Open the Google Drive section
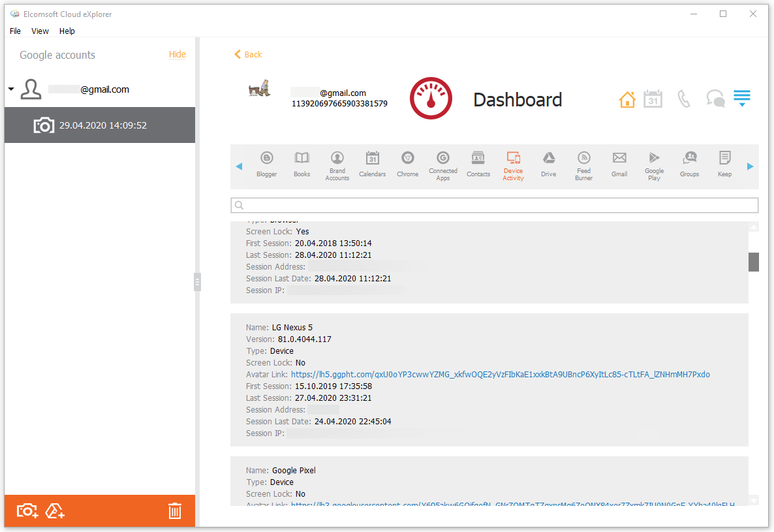This screenshot has width=774, height=532. 548,164
